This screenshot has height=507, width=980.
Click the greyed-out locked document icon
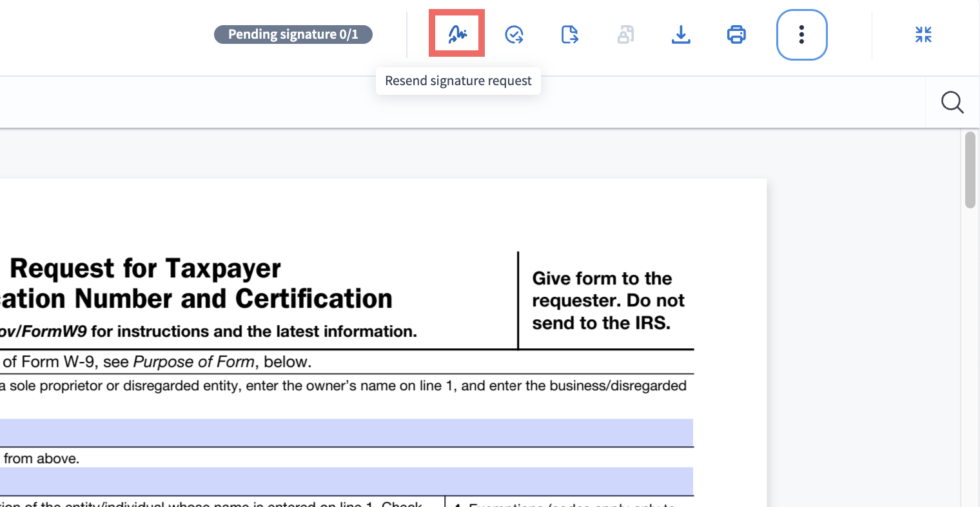click(625, 34)
